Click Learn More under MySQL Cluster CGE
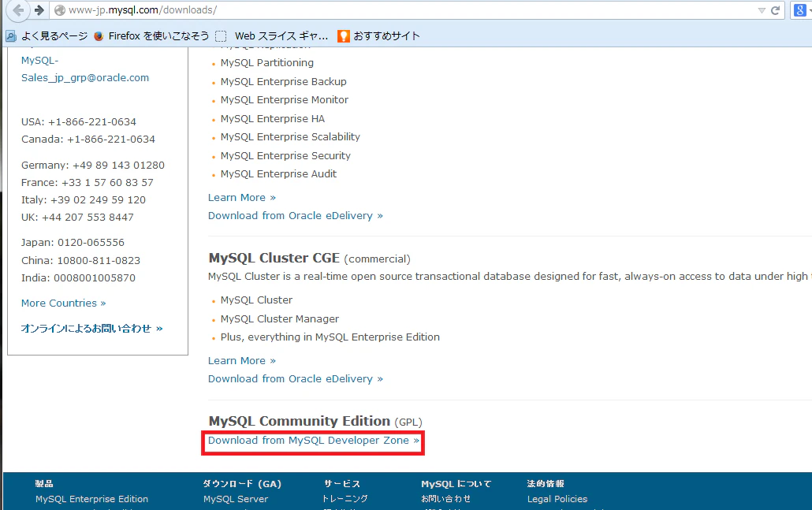Viewport: 812px width, 510px height. (242, 360)
